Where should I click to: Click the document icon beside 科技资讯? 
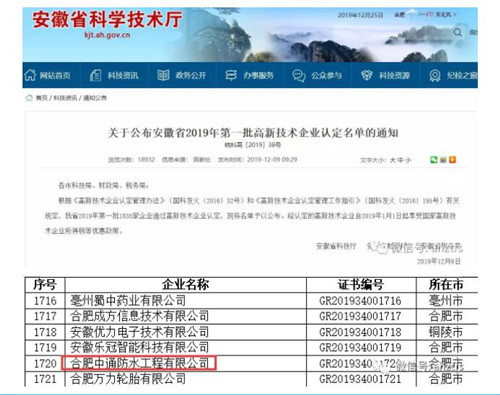click(95, 75)
